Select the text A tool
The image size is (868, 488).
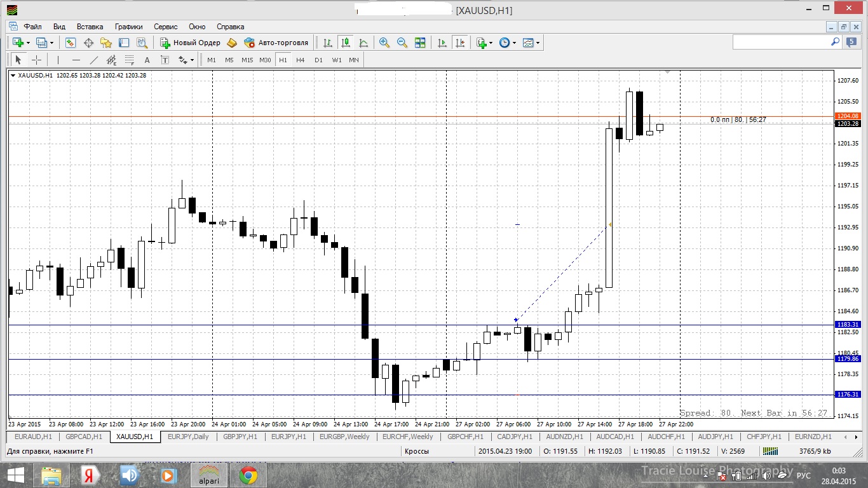pyautogui.click(x=147, y=60)
